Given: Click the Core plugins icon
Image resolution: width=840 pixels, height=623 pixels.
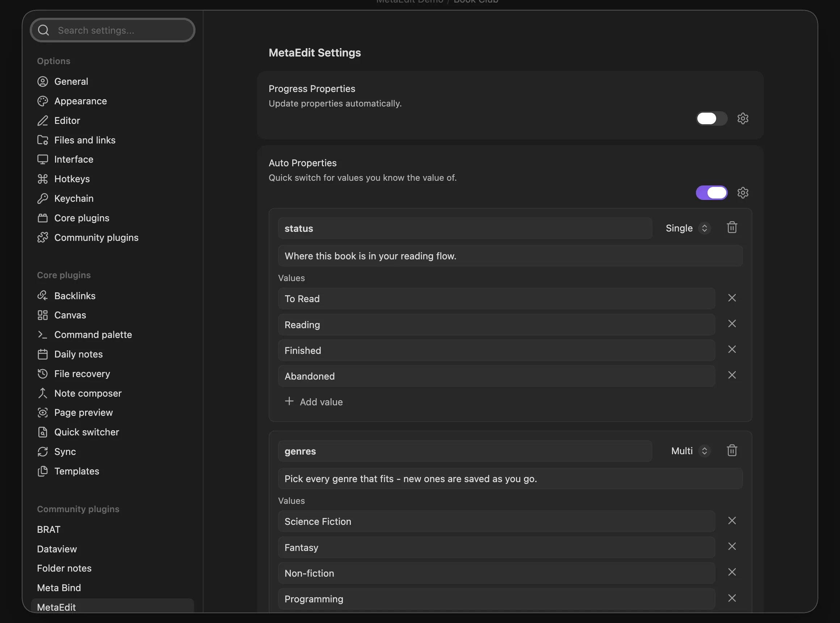Looking at the screenshot, I should point(43,218).
